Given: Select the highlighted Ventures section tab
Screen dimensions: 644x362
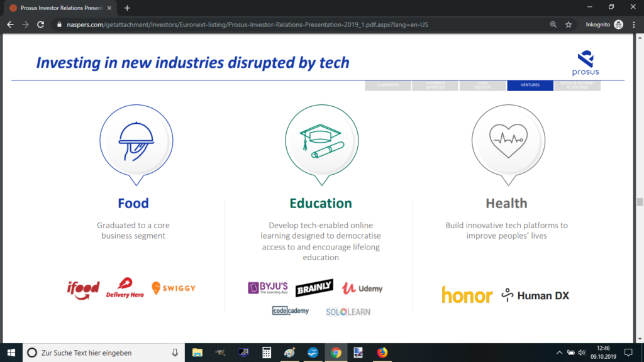Looking at the screenshot, I should (x=530, y=85).
